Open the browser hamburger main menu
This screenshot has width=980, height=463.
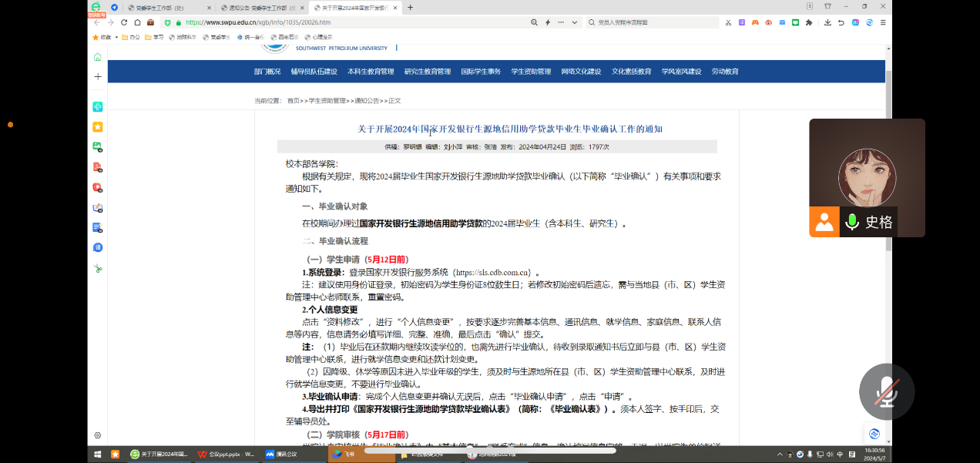(x=882, y=22)
